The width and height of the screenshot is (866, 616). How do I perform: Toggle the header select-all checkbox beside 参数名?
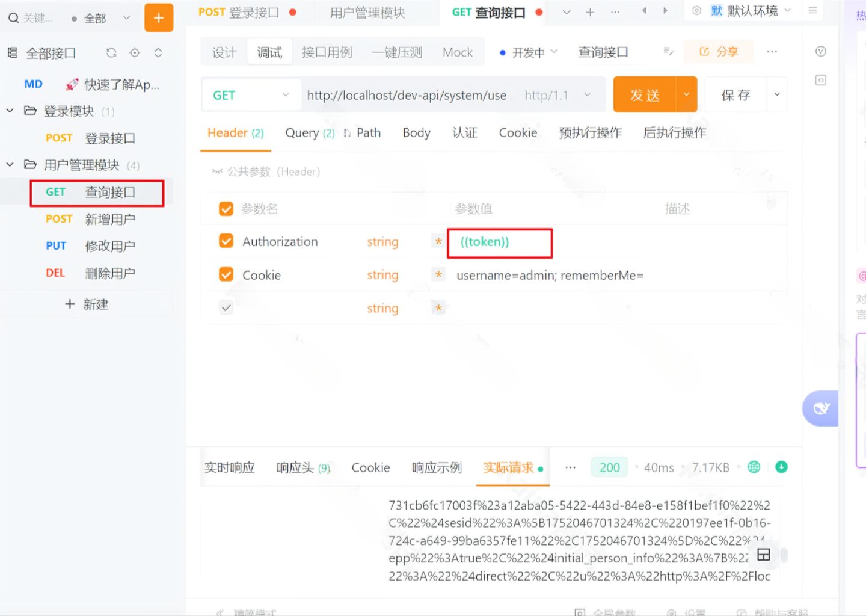[226, 209]
